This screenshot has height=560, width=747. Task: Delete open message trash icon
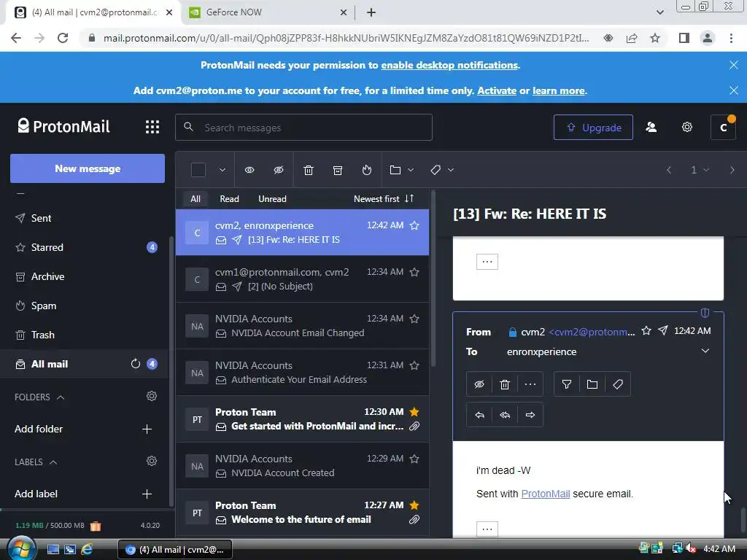(505, 384)
